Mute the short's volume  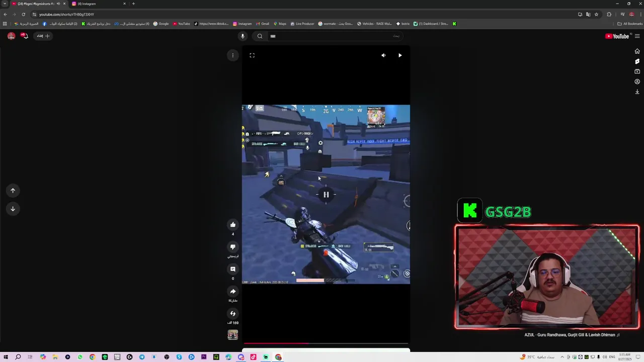pyautogui.click(x=383, y=55)
